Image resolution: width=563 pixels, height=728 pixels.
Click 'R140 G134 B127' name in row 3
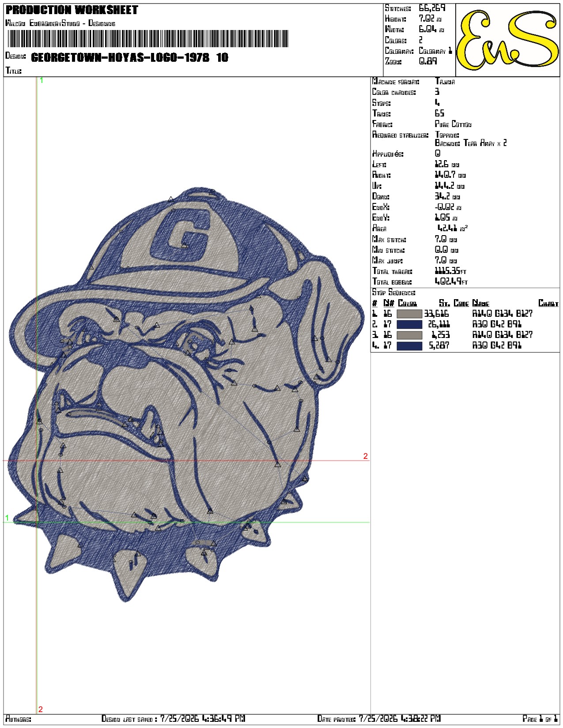(x=503, y=335)
